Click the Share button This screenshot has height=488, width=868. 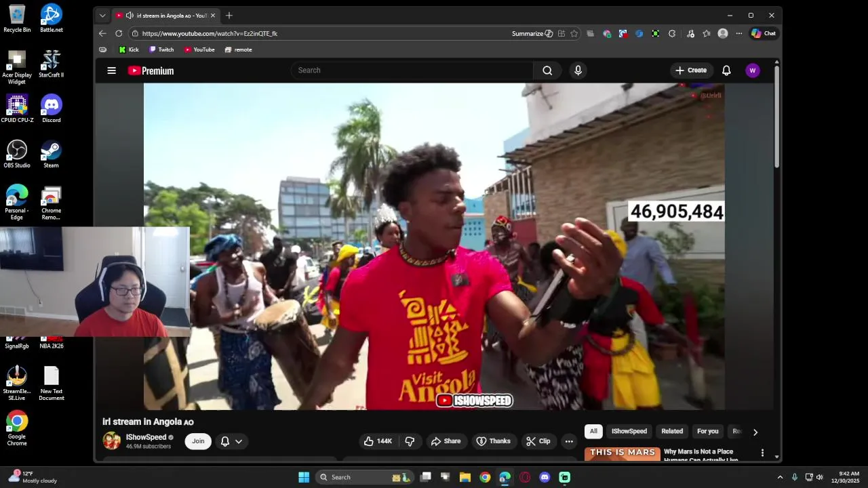tap(446, 441)
